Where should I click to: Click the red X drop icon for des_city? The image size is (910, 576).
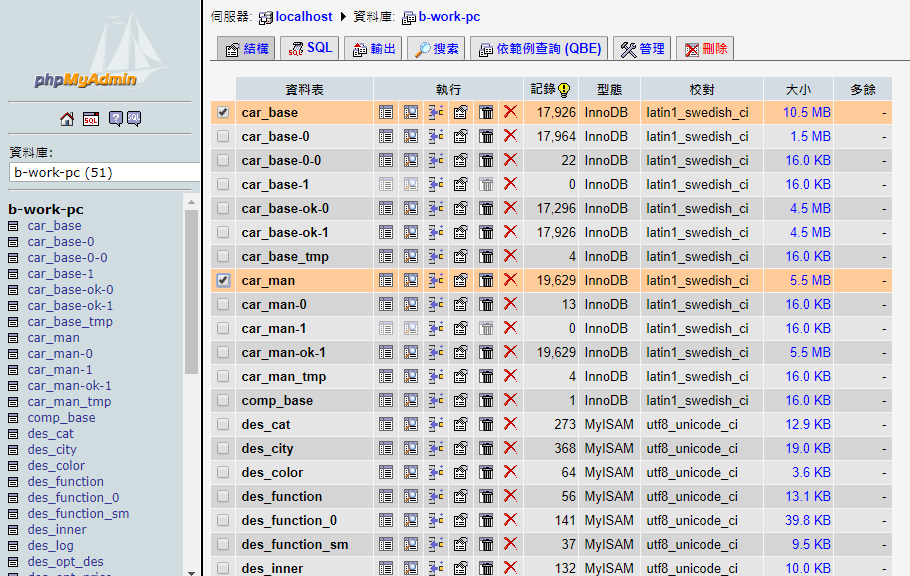pyautogui.click(x=510, y=448)
